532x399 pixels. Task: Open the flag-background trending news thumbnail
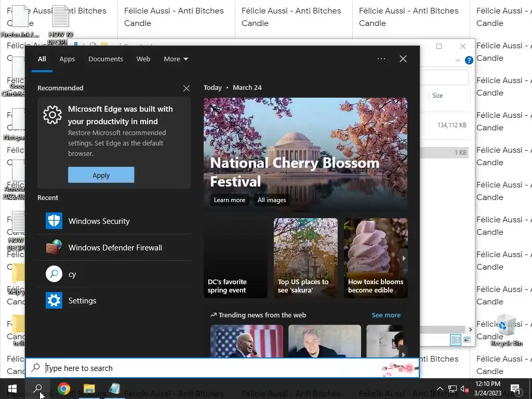pyautogui.click(x=247, y=341)
